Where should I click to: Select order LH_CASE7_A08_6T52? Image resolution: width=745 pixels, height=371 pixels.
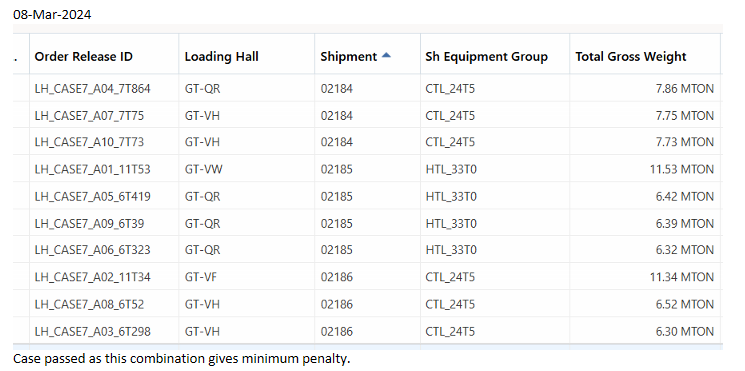89,304
